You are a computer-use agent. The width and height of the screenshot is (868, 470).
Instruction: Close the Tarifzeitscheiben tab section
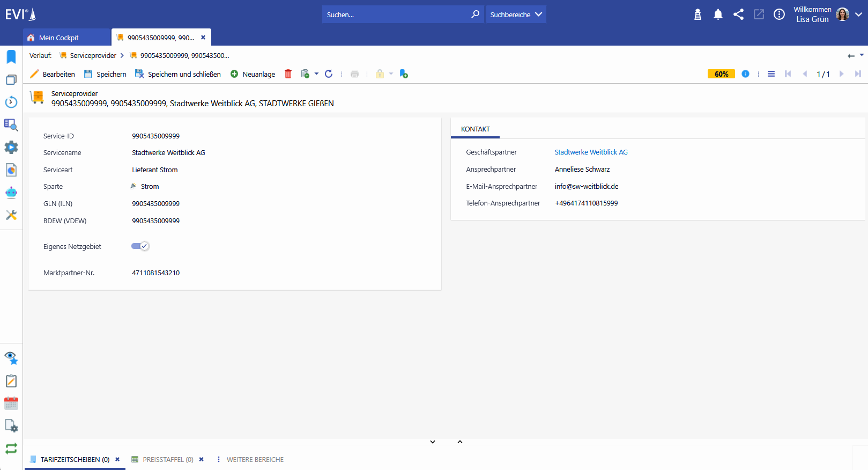point(117,459)
